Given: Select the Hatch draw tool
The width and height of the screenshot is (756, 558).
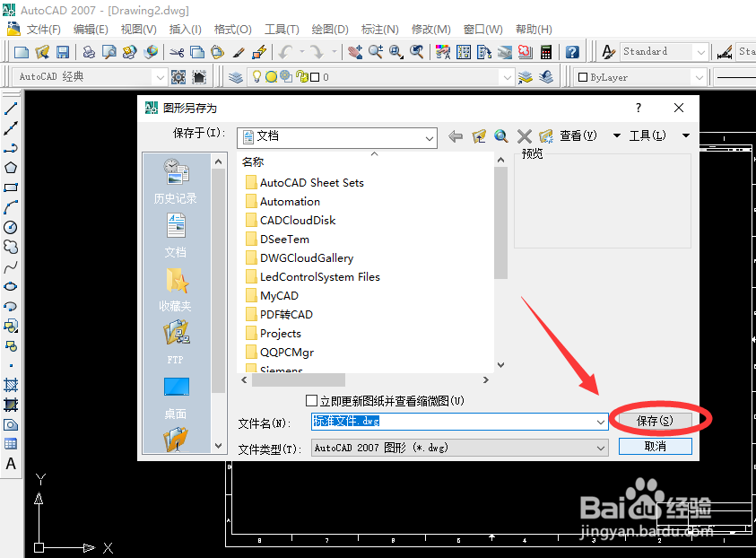Looking at the screenshot, I should click(11, 385).
